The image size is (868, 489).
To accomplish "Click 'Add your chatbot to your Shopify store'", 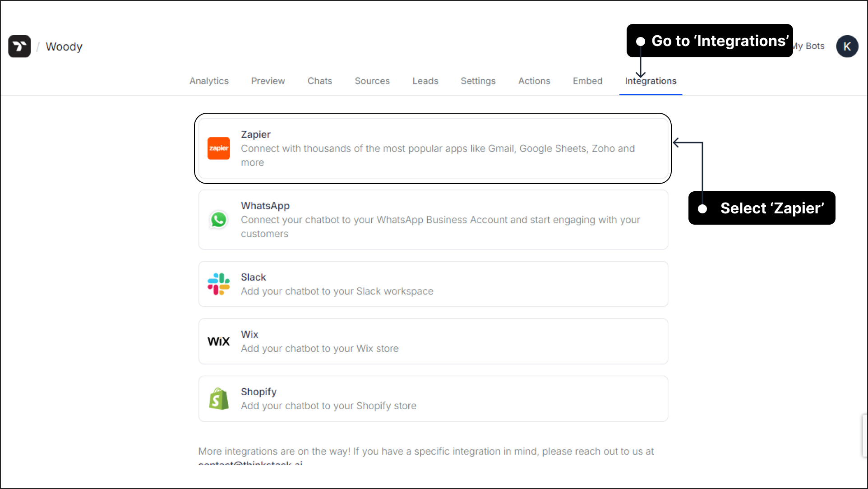I will pos(328,406).
